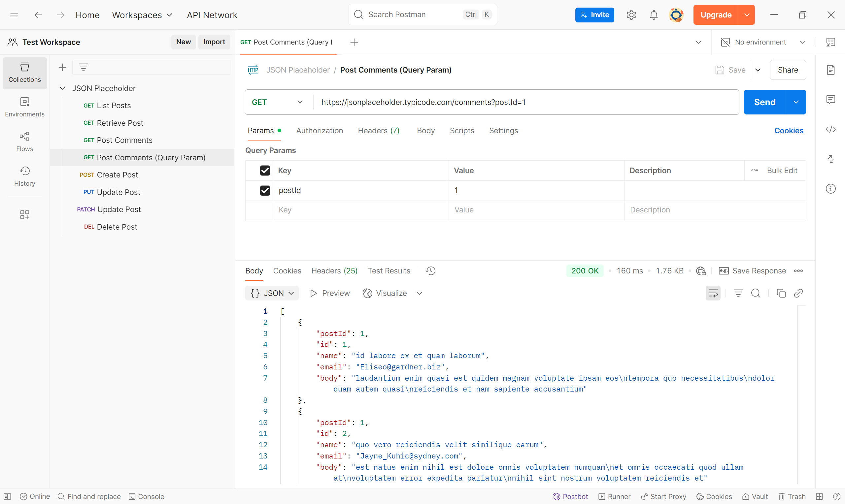Open the Collections sidebar panel
Viewport: 845px width, 504px height.
25,73
